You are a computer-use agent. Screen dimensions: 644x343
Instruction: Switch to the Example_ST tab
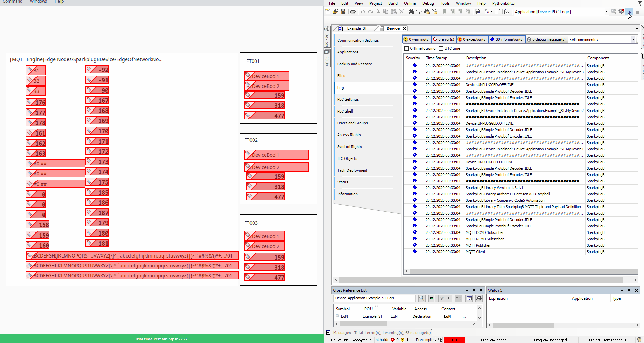pos(357,29)
